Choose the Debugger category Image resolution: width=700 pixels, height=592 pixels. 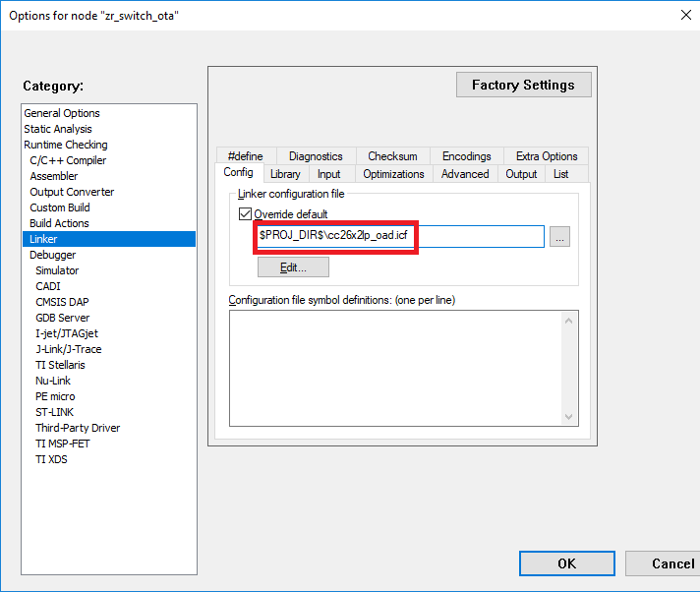tap(52, 255)
